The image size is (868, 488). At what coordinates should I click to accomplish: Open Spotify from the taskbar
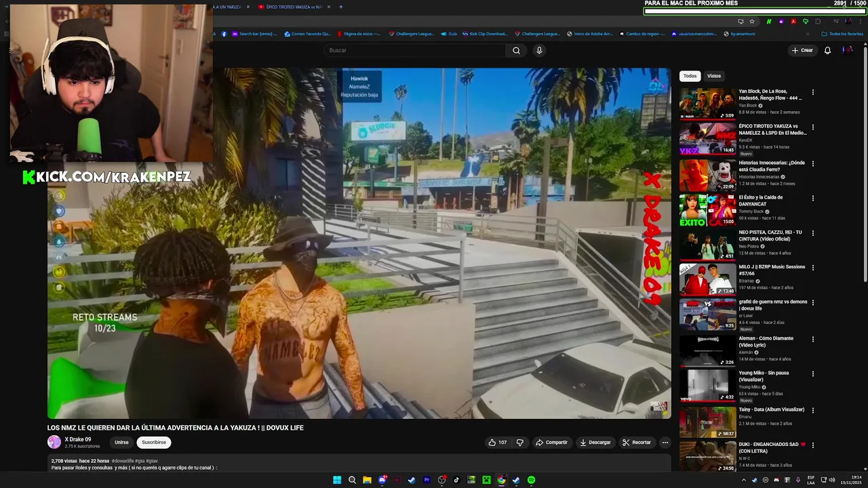click(x=531, y=480)
